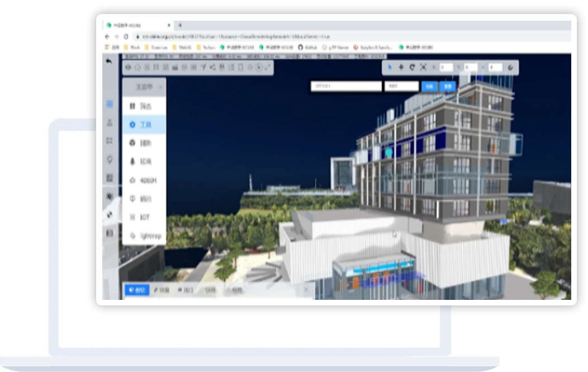Click the play button in top toolbar
Image resolution: width=588 pixels, height=372 pixels.
point(258,67)
